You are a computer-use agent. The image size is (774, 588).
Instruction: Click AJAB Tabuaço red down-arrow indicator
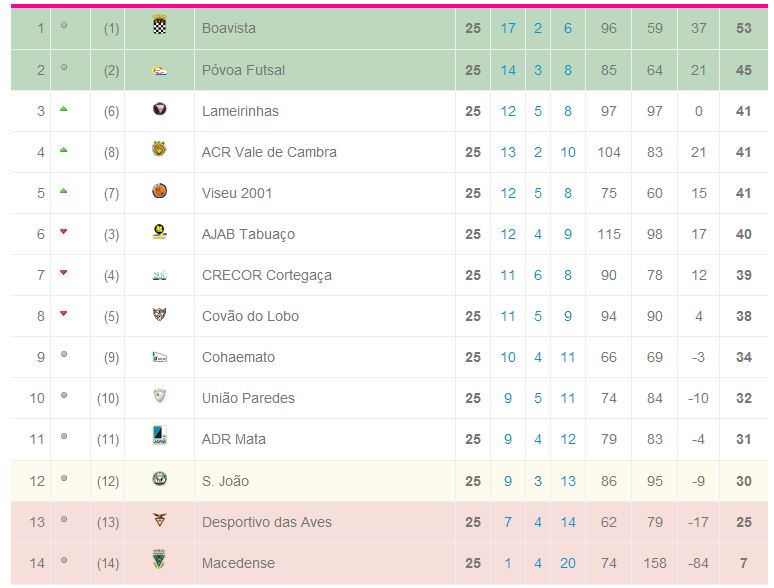64,232
